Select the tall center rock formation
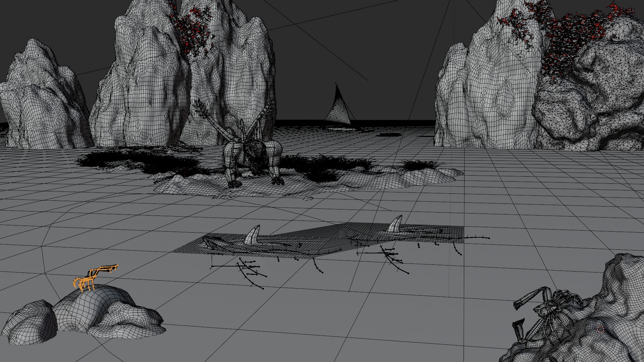Viewport: 644px width, 362px height. point(151,84)
